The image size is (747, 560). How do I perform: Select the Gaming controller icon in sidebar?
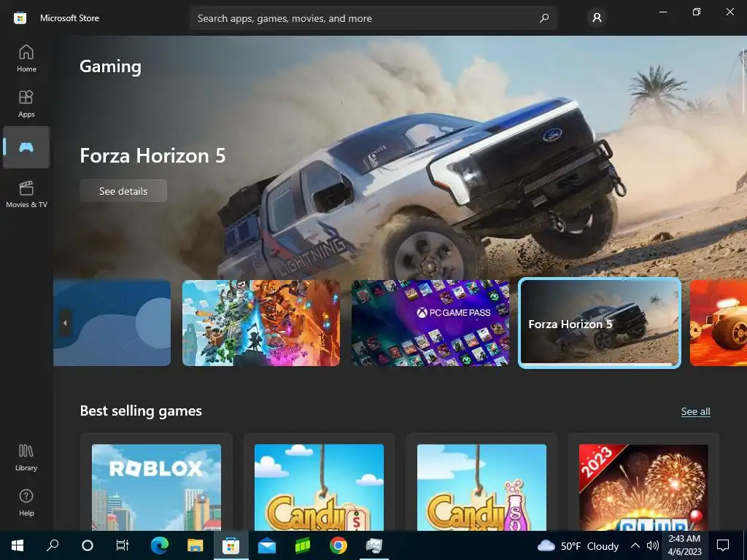pyautogui.click(x=26, y=147)
